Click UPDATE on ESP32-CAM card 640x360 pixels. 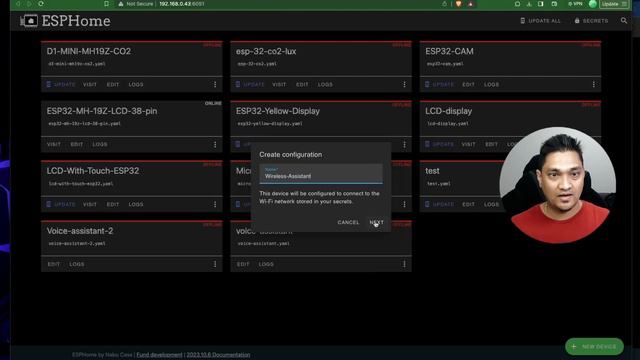pyautogui.click(x=440, y=84)
